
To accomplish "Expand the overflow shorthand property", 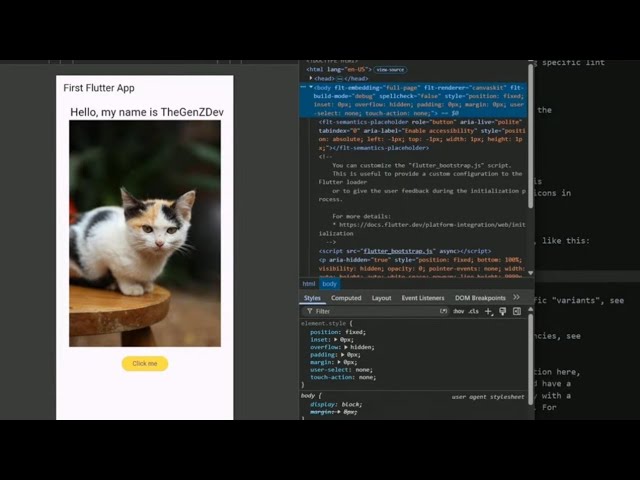I will click(x=346, y=347).
